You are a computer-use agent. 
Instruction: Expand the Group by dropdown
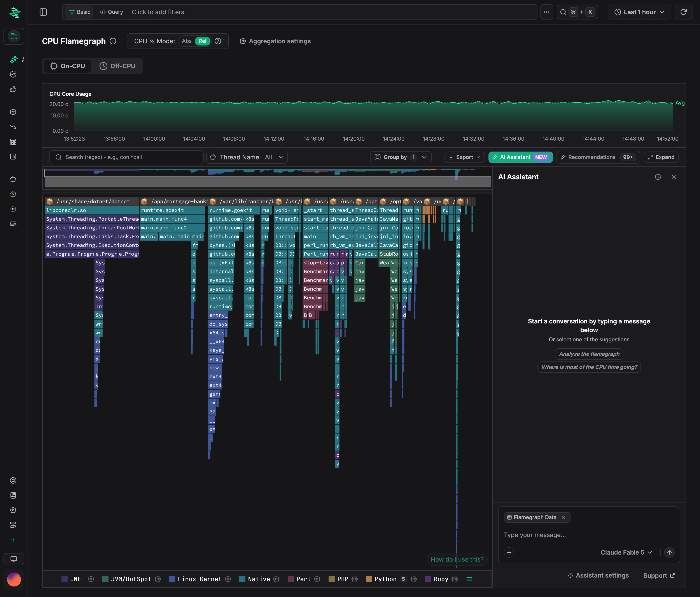tap(401, 157)
